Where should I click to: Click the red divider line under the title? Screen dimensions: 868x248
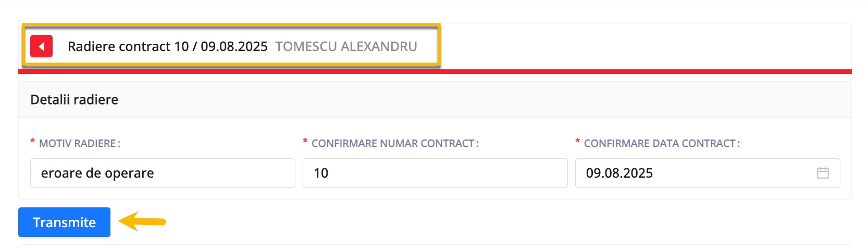(435, 71)
